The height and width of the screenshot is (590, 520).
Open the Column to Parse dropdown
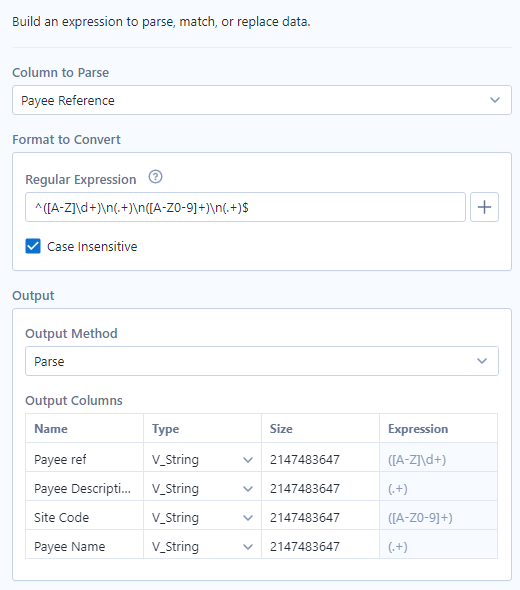coord(262,100)
